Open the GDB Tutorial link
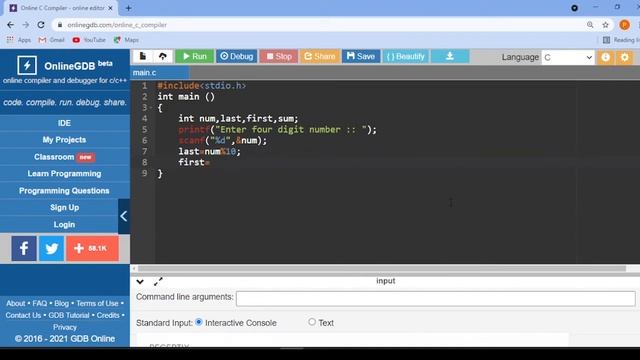The height and width of the screenshot is (360, 640). (69, 316)
